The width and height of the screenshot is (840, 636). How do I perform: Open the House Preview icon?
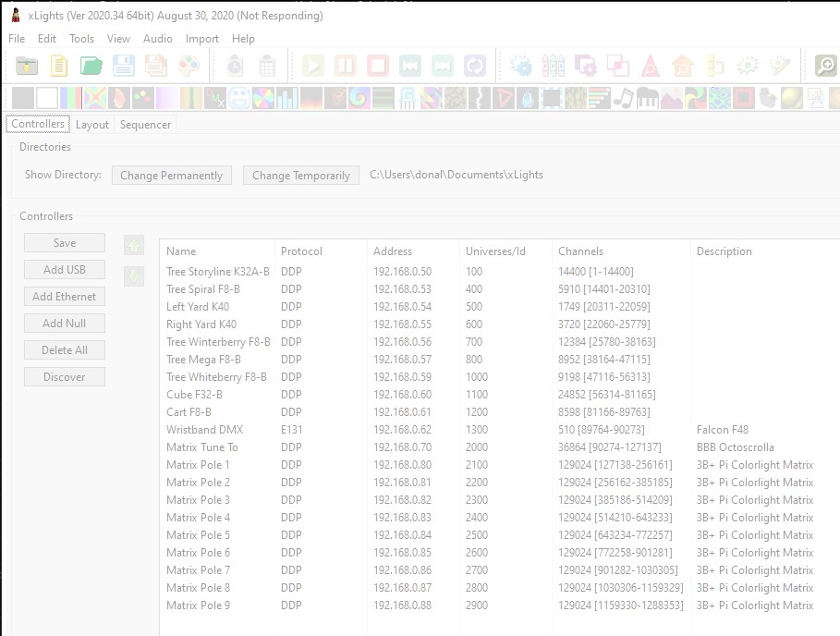coord(683,66)
